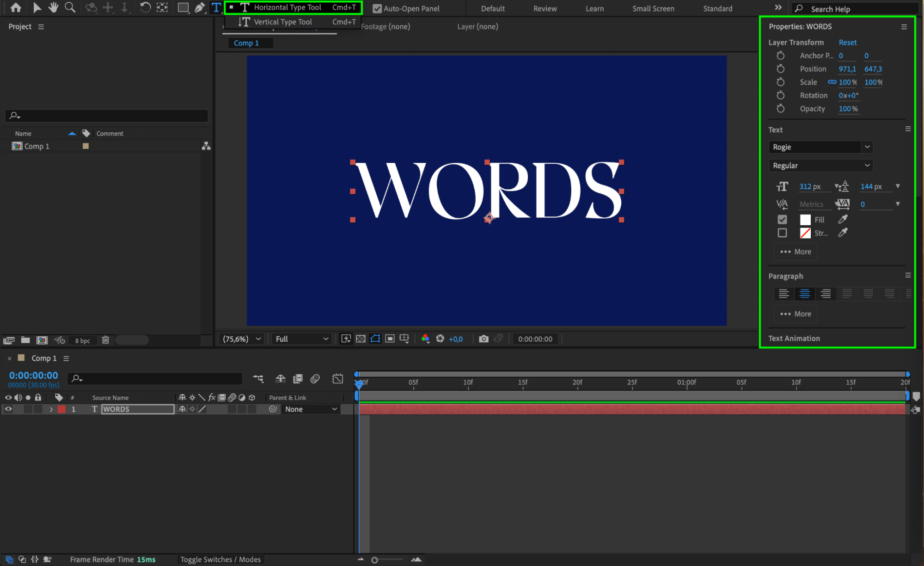
Task: Enable the Stroke checkbox
Action: pos(782,233)
